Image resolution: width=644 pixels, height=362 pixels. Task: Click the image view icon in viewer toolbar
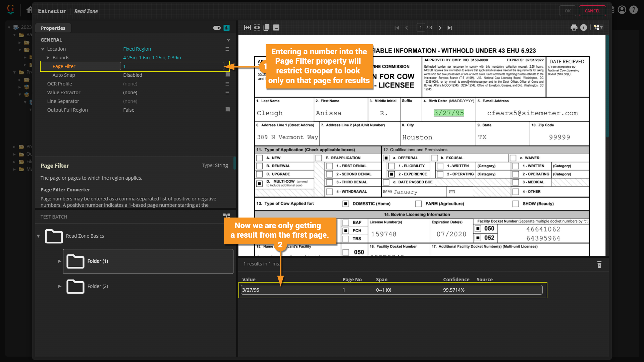(x=276, y=27)
